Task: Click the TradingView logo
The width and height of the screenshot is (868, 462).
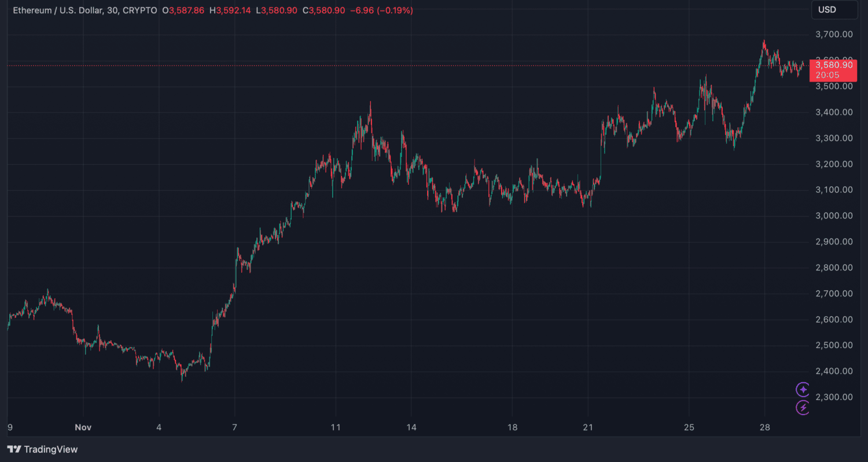Action: click(x=42, y=449)
